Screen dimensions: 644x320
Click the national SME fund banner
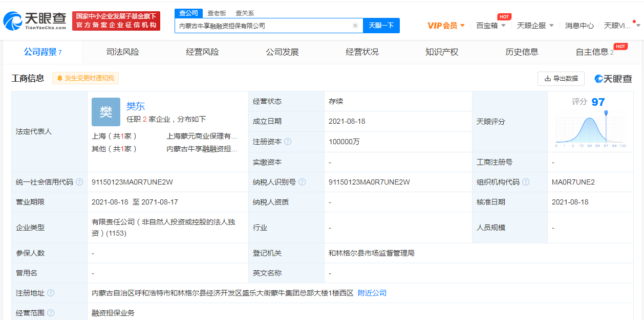click(116, 21)
